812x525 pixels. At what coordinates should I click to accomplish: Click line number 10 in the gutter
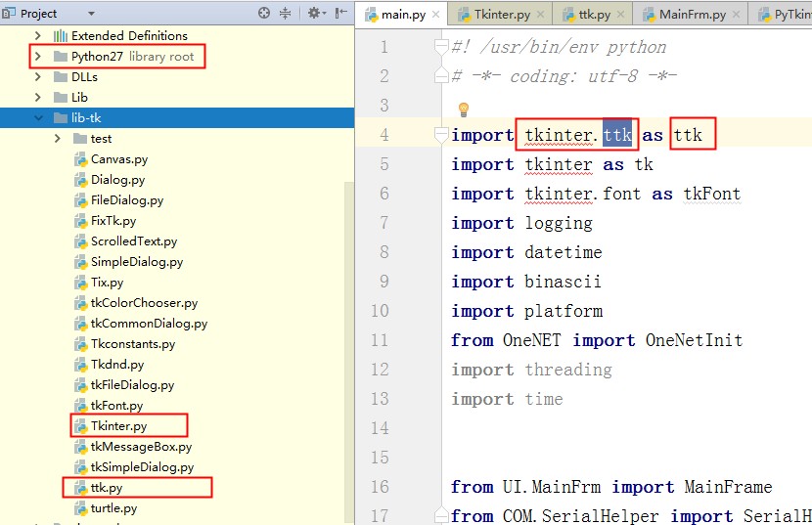[380, 311]
